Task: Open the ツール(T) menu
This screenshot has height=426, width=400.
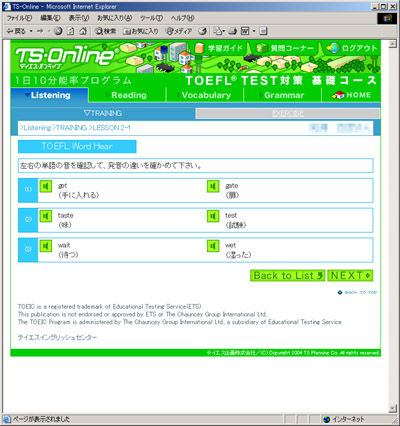Action: tap(151, 18)
